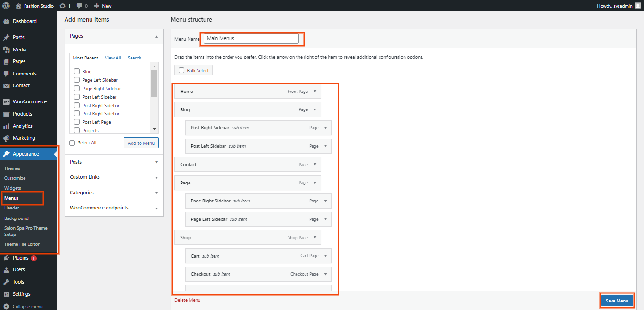Screen dimensions: 644x310
Task: Click the updates refresh icon
Action: click(x=62, y=6)
